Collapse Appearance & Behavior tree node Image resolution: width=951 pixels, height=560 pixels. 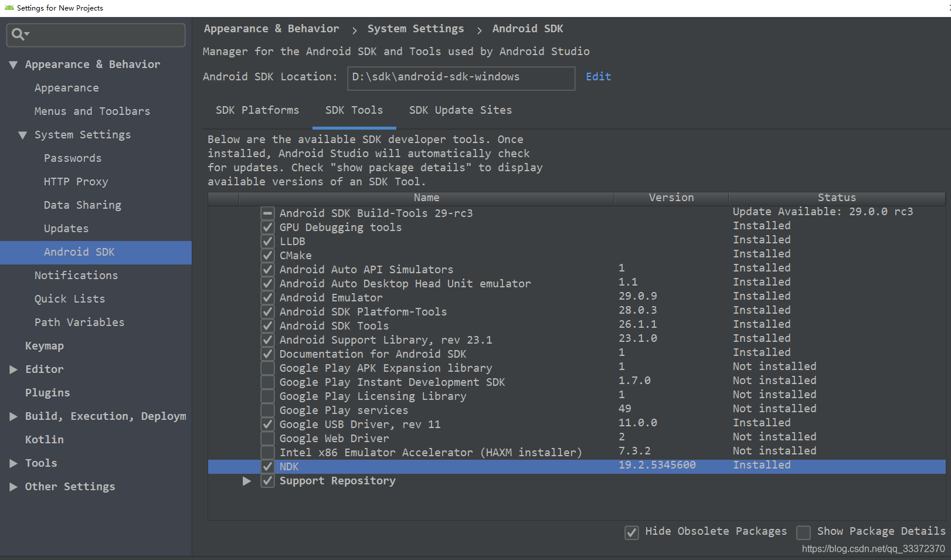[13, 65]
